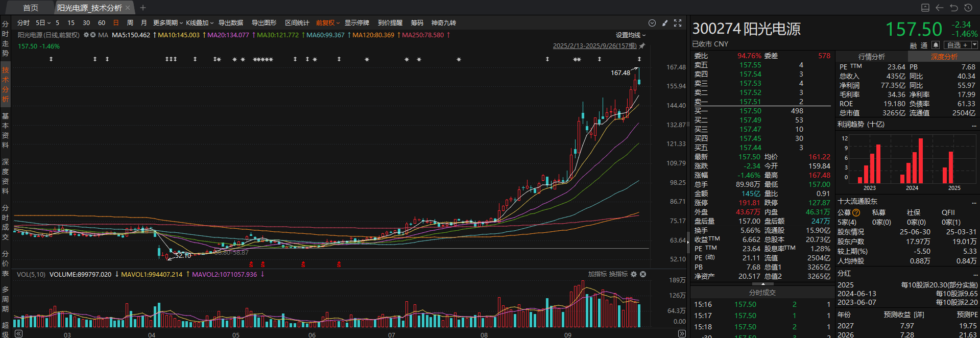Image resolution: width=980 pixels, height=338 pixels.
Task: Remove the MA indicator with X icon
Action: point(93,35)
